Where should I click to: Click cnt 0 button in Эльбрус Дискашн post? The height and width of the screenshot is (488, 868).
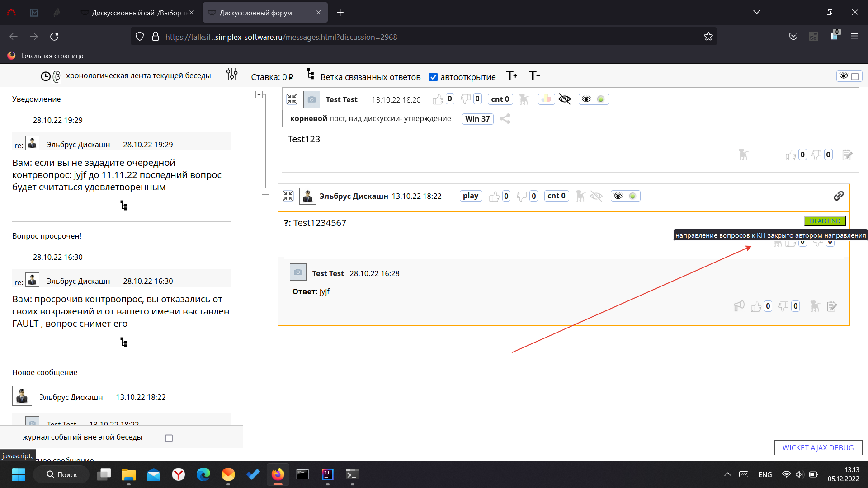(x=557, y=196)
